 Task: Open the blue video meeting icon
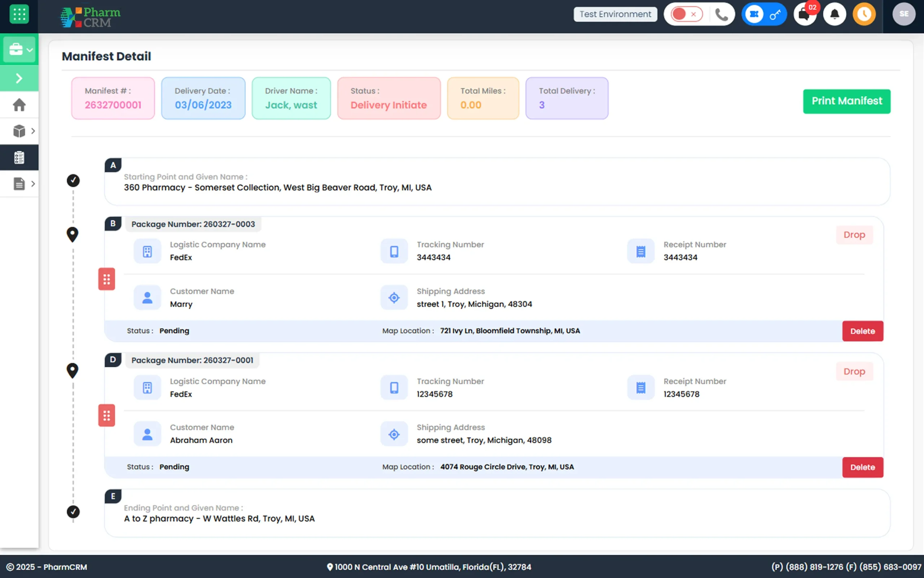coord(754,14)
